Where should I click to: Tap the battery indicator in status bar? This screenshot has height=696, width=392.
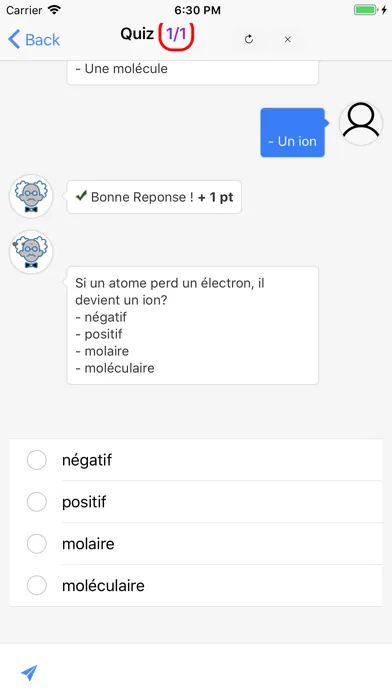[x=366, y=10]
